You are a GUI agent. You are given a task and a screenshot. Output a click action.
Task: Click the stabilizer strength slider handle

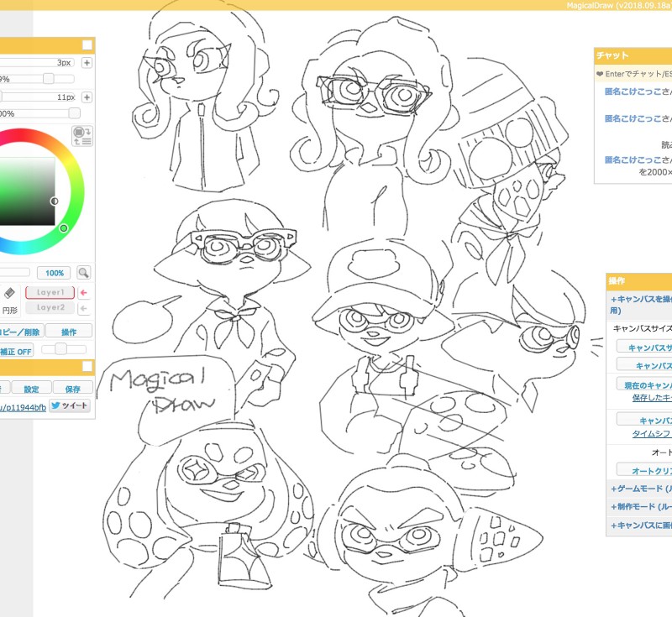click(x=60, y=349)
